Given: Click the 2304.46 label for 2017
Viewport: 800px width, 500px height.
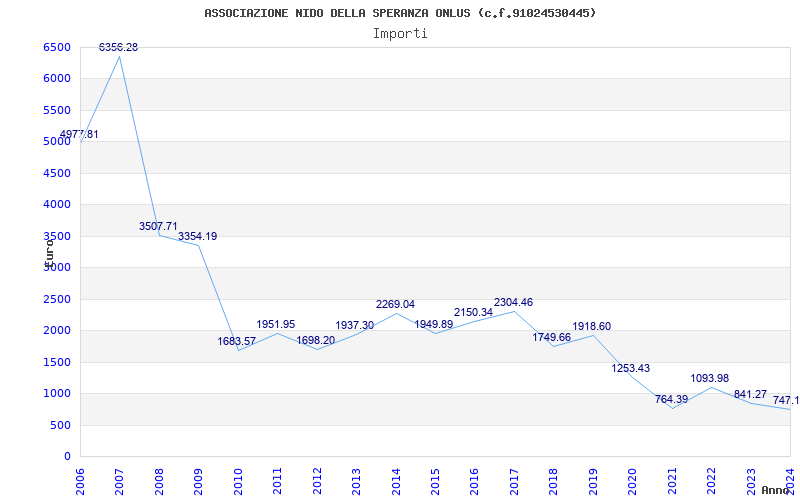Looking at the screenshot, I should 513,303.
